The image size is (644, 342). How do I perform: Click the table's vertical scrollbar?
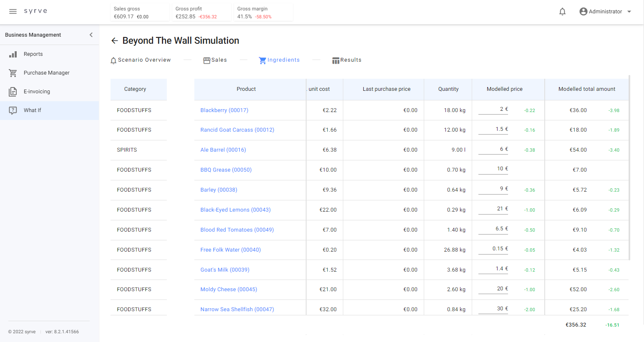coord(629,167)
